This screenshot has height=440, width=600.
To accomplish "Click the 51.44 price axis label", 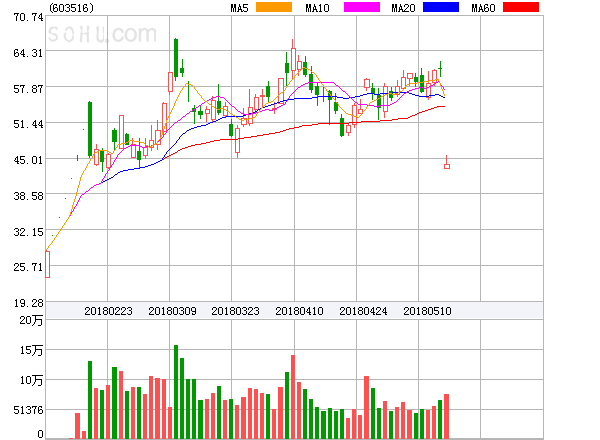I will pyautogui.click(x=28, y=124).
